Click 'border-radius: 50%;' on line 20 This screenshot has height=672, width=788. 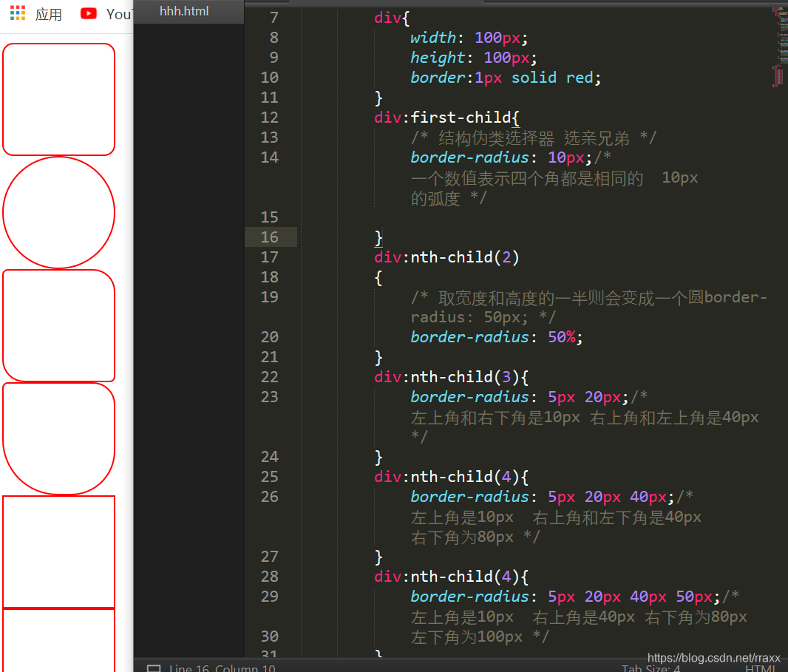coord(497,337)
